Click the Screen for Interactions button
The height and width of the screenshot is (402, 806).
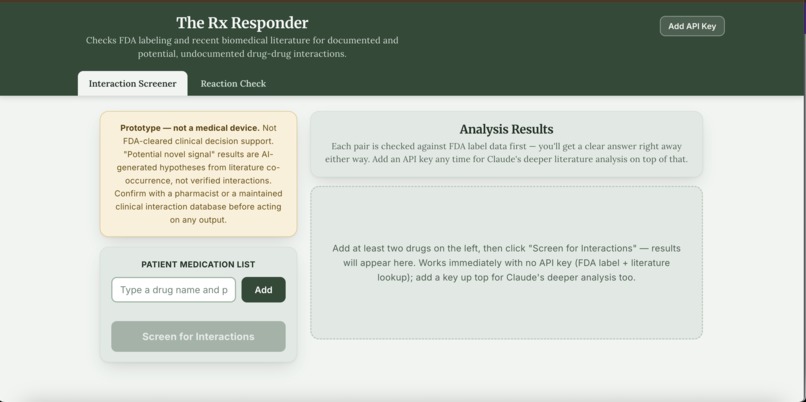coord(198,337)
